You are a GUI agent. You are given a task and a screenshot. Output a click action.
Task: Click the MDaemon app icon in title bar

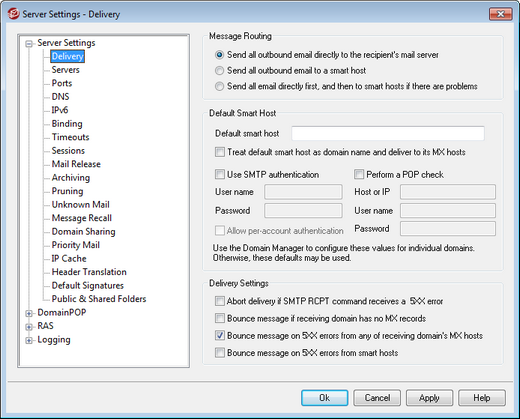click(x=14, y=14)
